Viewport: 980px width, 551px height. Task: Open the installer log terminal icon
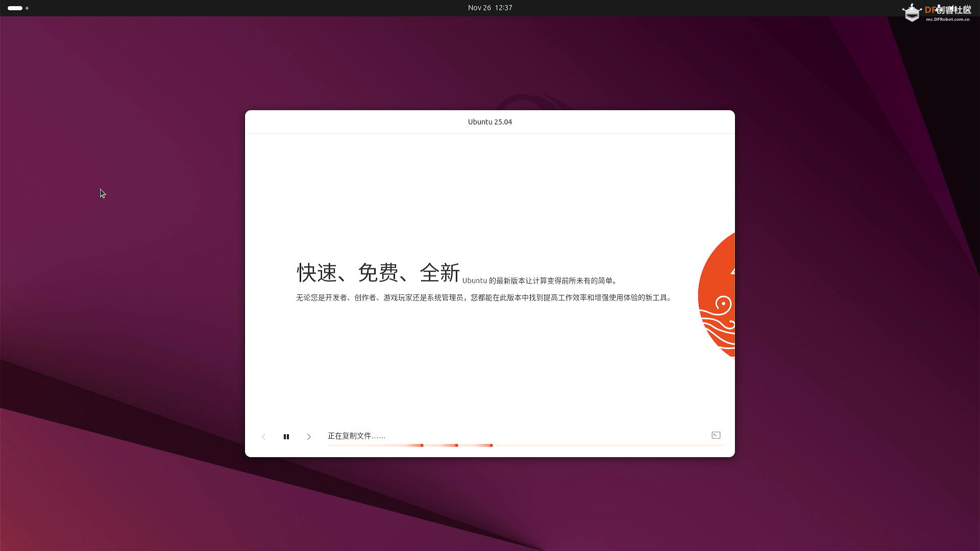(x=716, y=435)
